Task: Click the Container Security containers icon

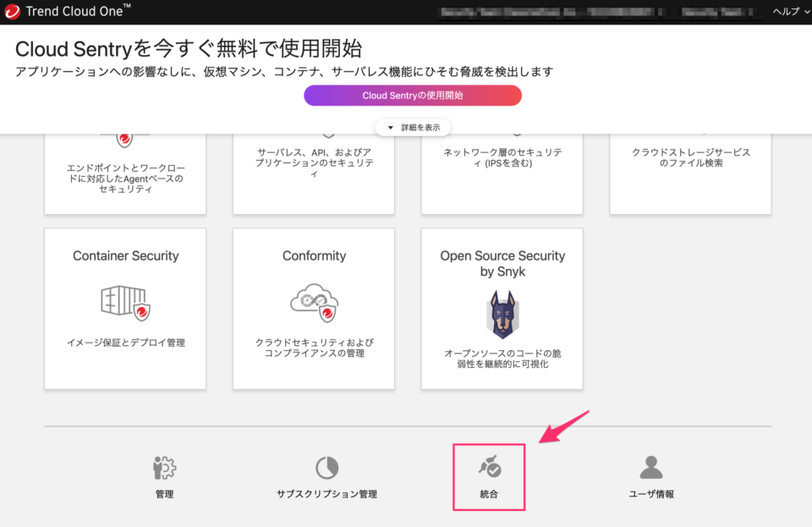Action: coord(124,302)
